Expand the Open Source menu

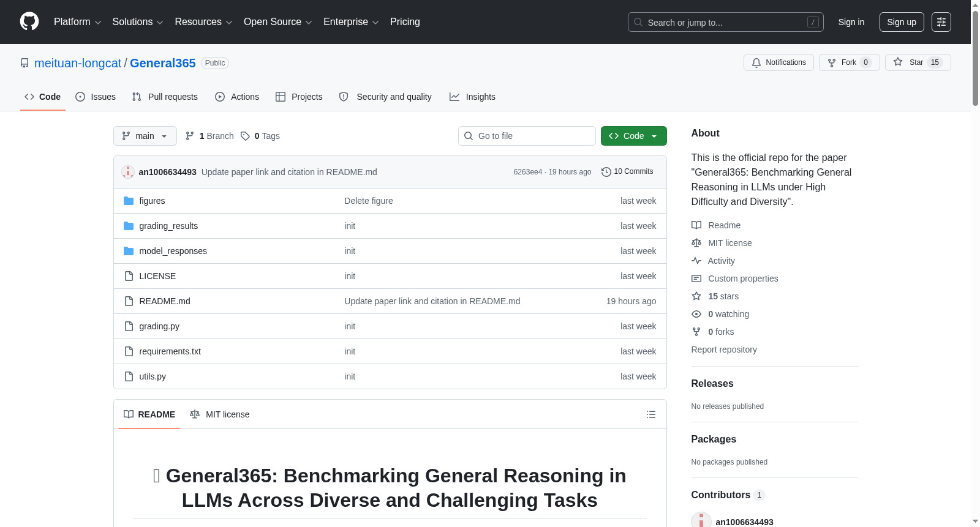277,22
